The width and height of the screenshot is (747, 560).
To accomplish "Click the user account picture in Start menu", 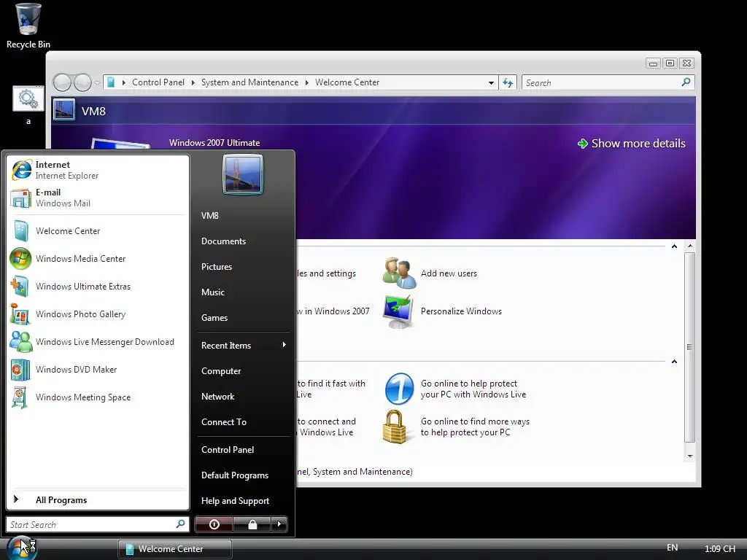I will coord(242,174).
